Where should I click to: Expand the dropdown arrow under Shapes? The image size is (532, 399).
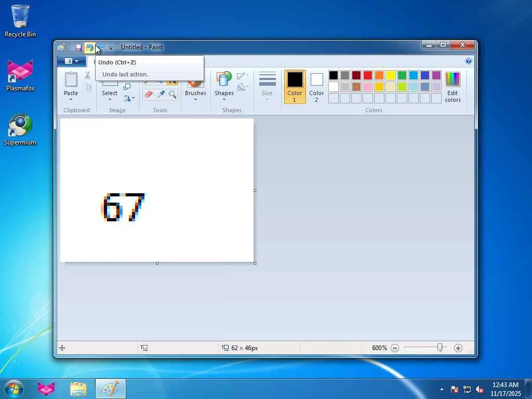click(224, 99)
